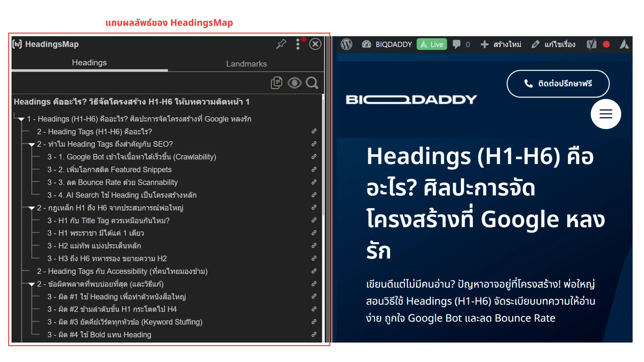Click anchor link icon for 'ใช้ Bold แทน Heading' row
644x362 pixels.
click(314, 335)
